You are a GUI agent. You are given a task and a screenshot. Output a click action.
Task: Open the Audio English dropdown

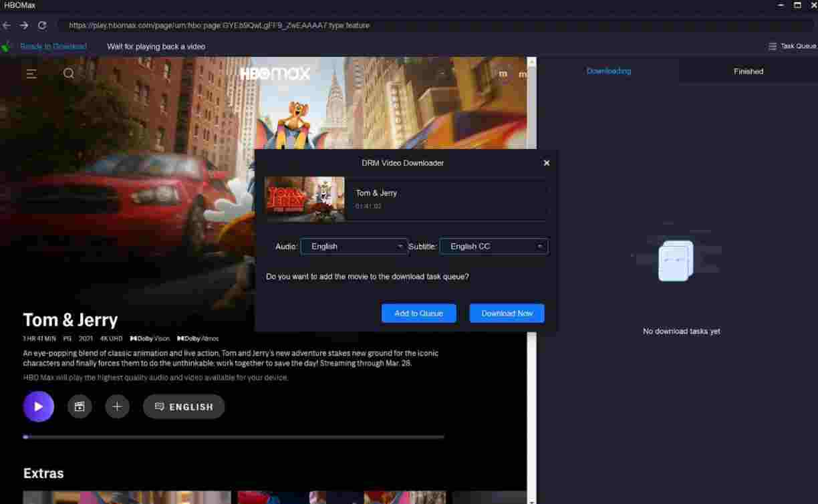click(354, 246)
